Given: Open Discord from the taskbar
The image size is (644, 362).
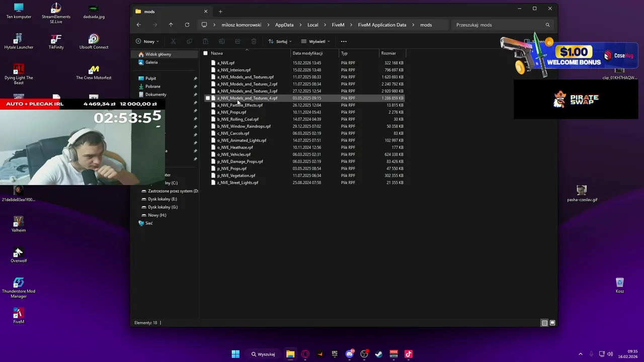Looking at the screenshot, I should (350, 354).
